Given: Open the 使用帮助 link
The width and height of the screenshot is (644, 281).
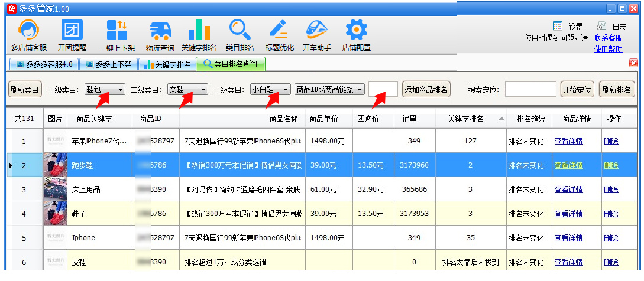Looking at the screenshot, I should pos(609,49).
